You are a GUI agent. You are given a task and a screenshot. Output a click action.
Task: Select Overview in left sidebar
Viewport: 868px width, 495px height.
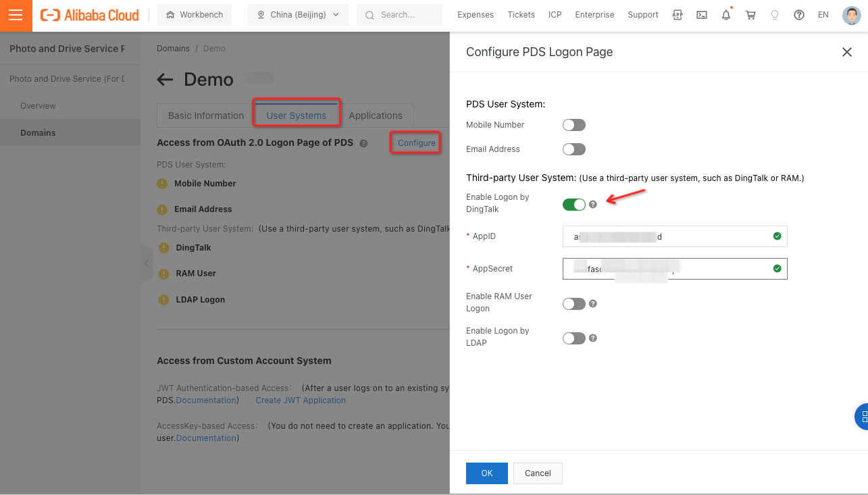pos(38,106)
